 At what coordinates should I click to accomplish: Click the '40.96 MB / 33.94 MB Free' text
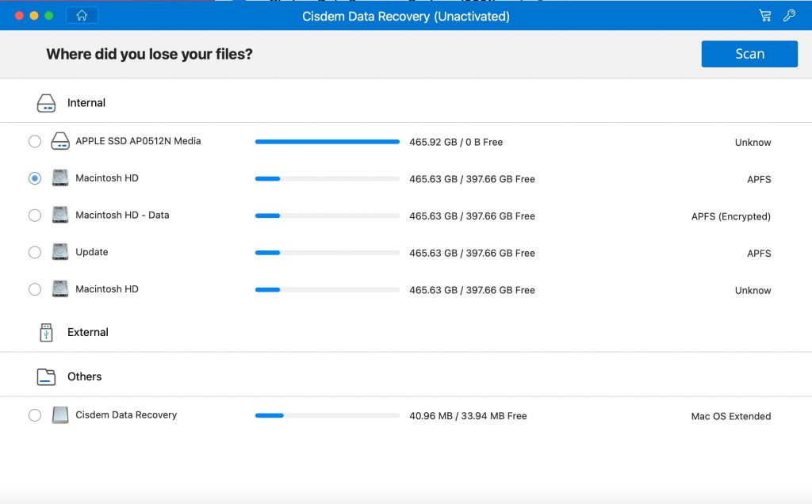(x=468, y=416)
